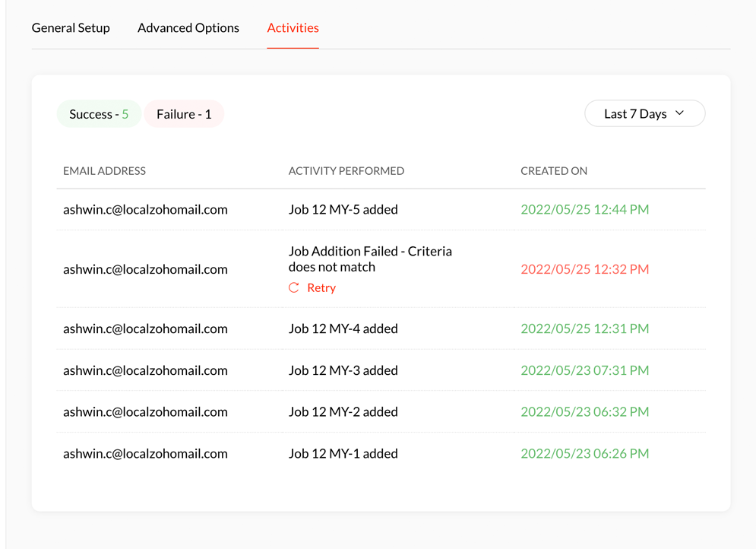The image size is (756, 549).
Task: Filter by the Success - 5 badge
Action: pos(99,114)
